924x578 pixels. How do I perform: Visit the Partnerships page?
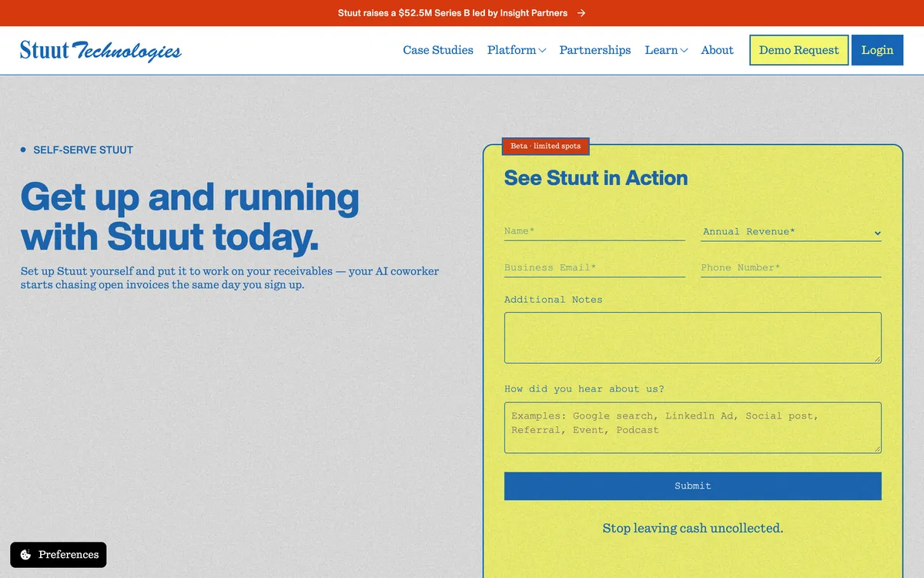coord(595,50)
